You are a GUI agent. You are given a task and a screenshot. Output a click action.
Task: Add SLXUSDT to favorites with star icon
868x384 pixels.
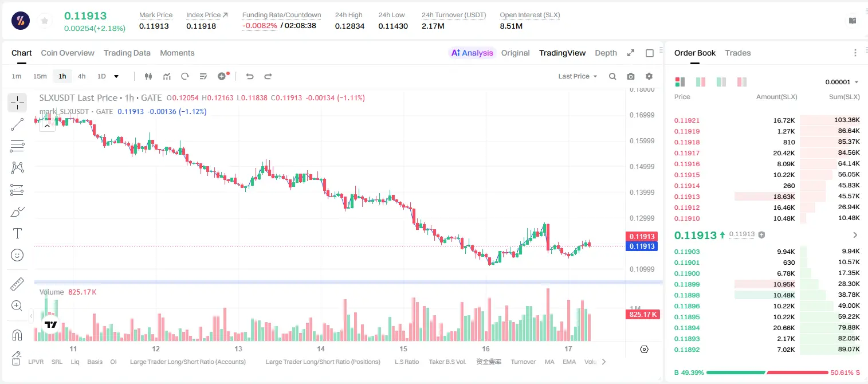(x=45, y=21)
